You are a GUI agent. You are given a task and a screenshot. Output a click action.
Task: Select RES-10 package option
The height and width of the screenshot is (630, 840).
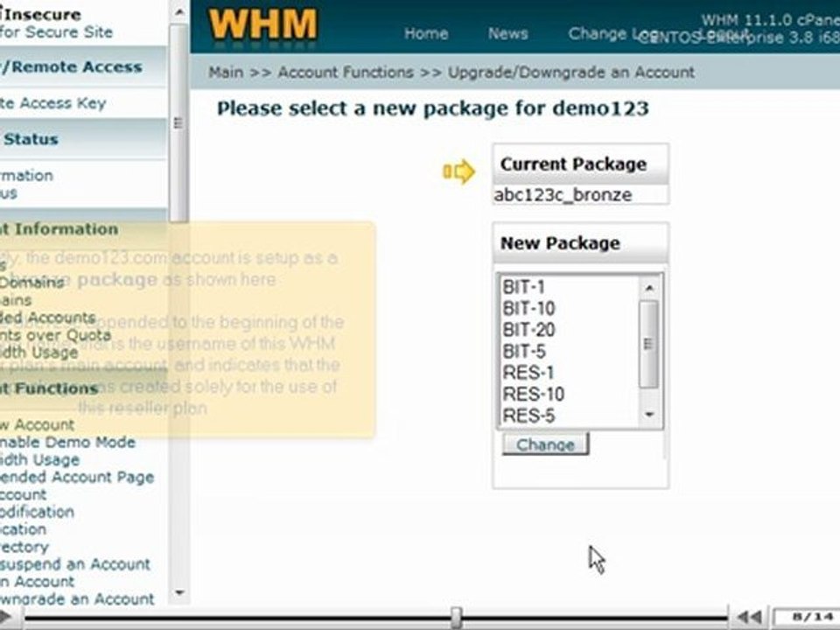coord(570,395)
